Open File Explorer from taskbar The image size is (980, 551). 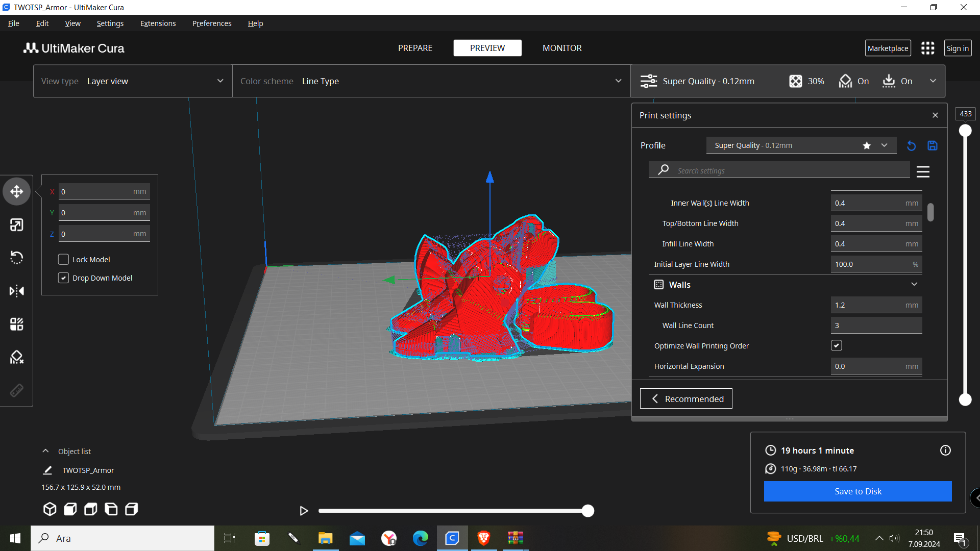click(326, 538)
